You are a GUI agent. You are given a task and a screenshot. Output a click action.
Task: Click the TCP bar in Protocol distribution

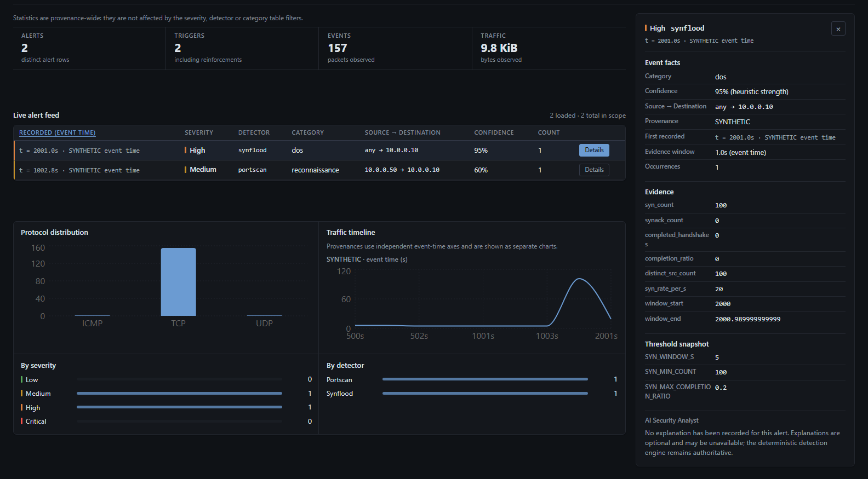(x=178, y=282)
